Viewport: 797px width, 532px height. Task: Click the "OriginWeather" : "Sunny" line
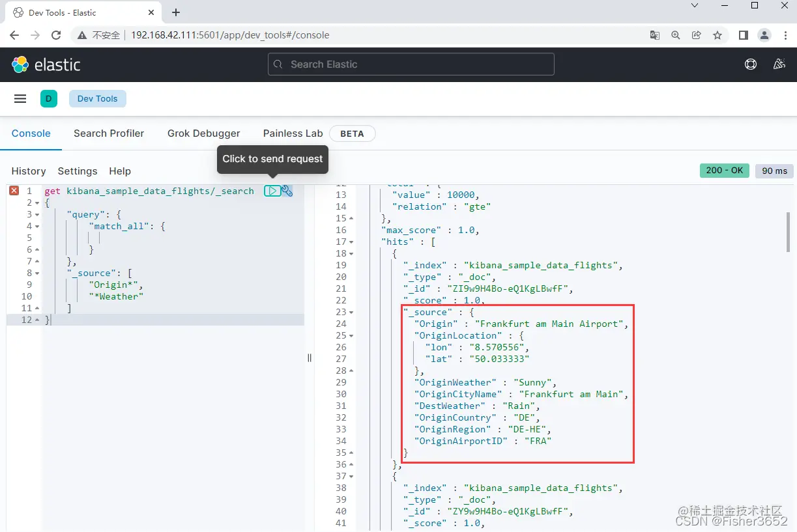tap(485, 382)
